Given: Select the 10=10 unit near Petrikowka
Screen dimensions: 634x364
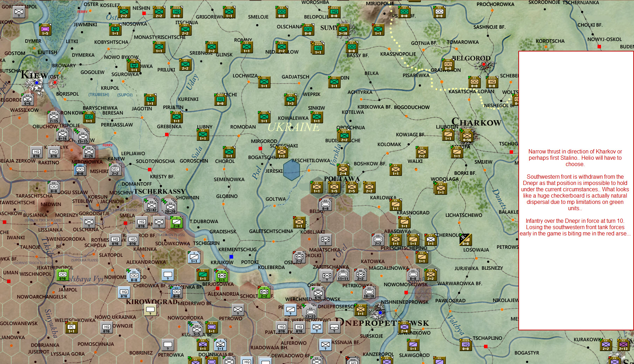Looking at the screenshot, I should pos(369,292).
